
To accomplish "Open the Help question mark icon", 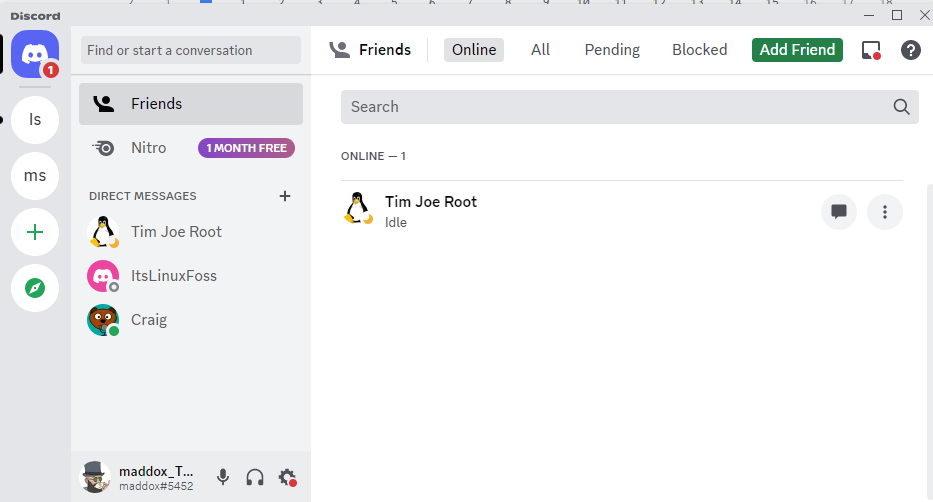I will coord(910,50).
